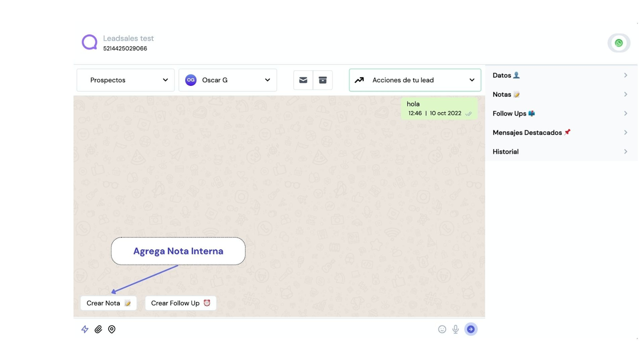The image size is (644, 362).
Task: Open quick replies lightning icon
Action: (x=85, y=329)
